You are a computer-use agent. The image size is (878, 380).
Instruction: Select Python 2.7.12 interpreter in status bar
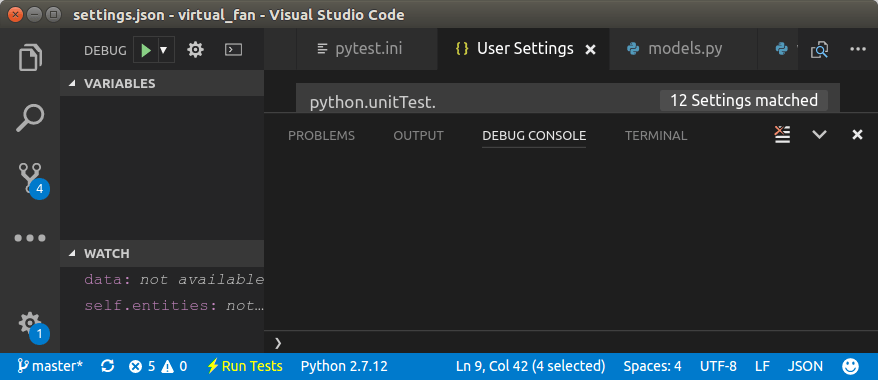[344, 367]
